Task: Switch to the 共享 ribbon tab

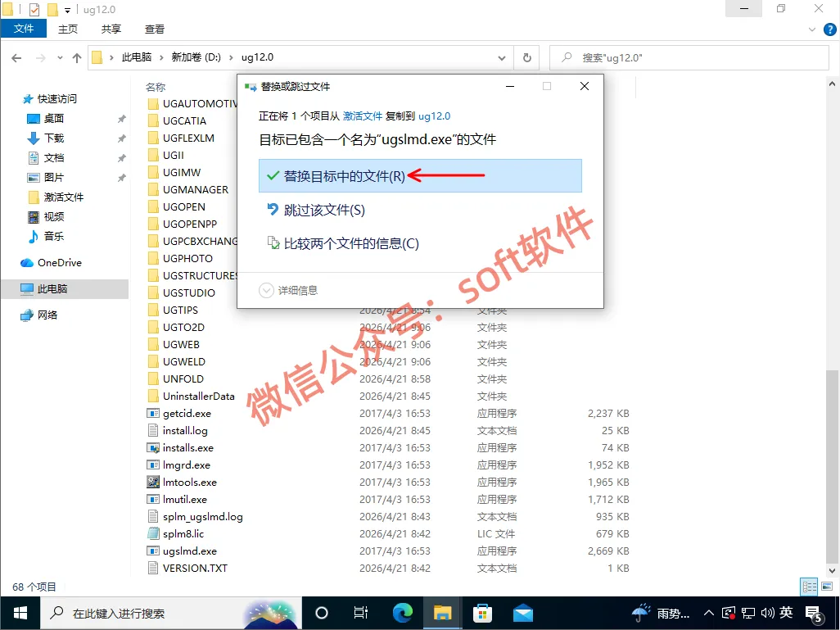Action: [x=111, y=29]
